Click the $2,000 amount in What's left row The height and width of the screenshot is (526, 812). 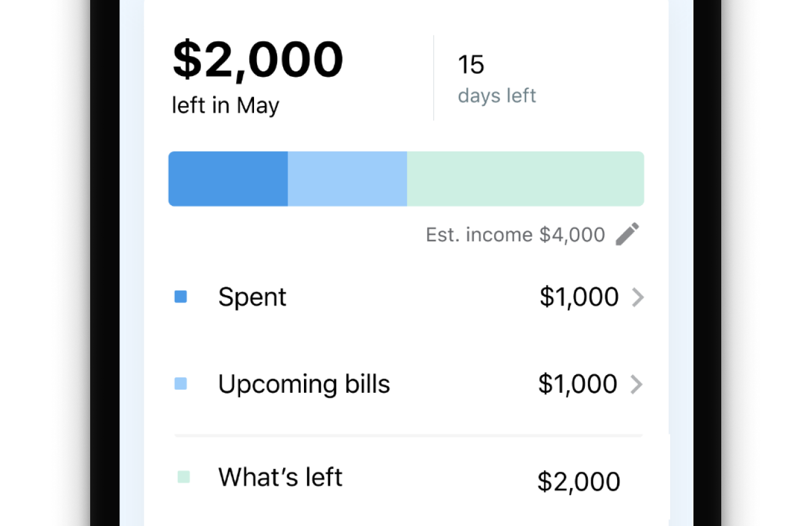(x=578, y=482)
